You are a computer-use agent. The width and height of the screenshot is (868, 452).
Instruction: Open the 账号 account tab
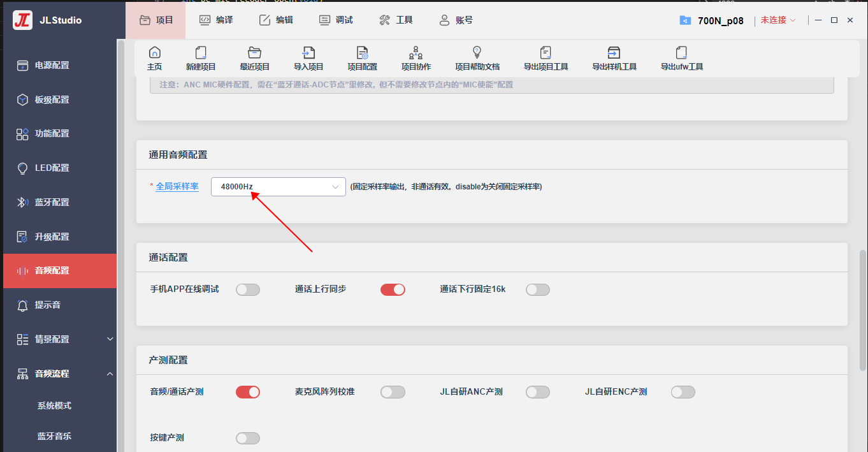[456, 20]
